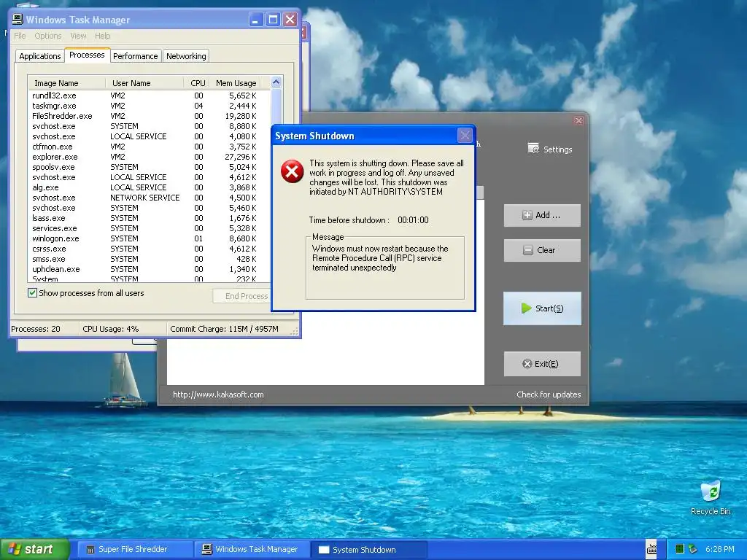Click the Super File Shredder taskbar icon
The width and height of the screenshot is (747, 560).
(90, 550)
